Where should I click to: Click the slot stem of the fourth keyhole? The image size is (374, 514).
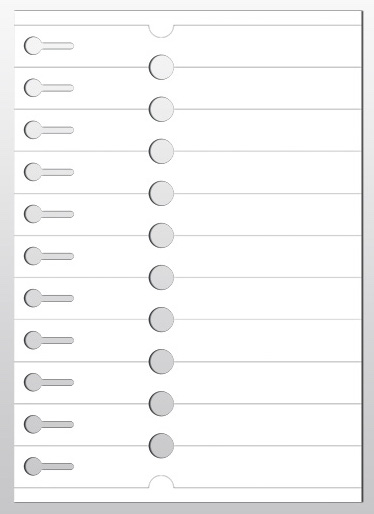57,172
